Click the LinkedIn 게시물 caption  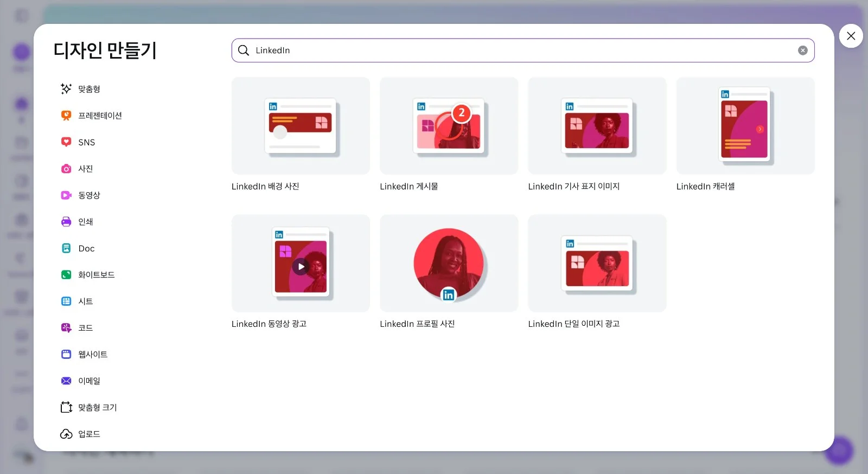click(409, 186)
